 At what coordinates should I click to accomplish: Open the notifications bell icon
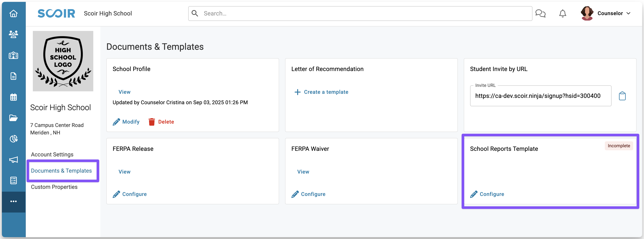(562, 13)
